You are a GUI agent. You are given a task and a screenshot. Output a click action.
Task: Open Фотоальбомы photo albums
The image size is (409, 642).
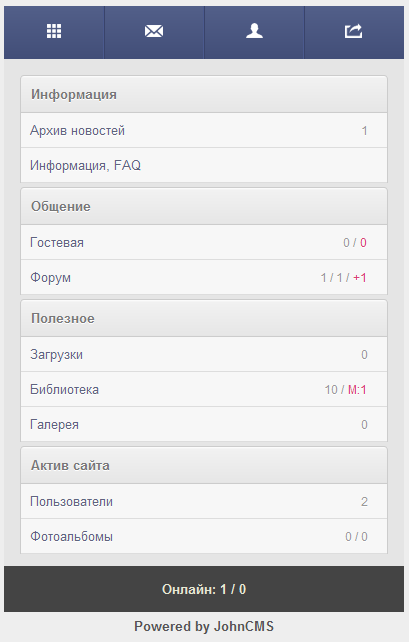[204, 536]
